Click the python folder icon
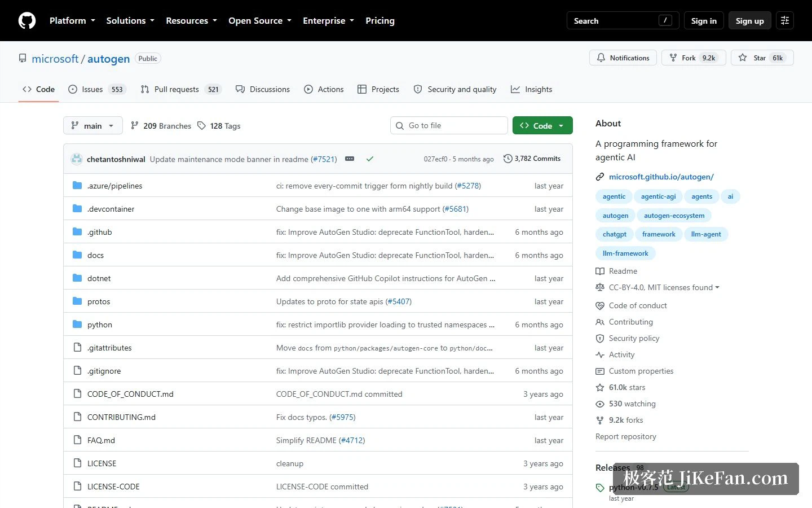Image resolution: width=812 pixels, height=508 pixels. click(x=77, y=325)
